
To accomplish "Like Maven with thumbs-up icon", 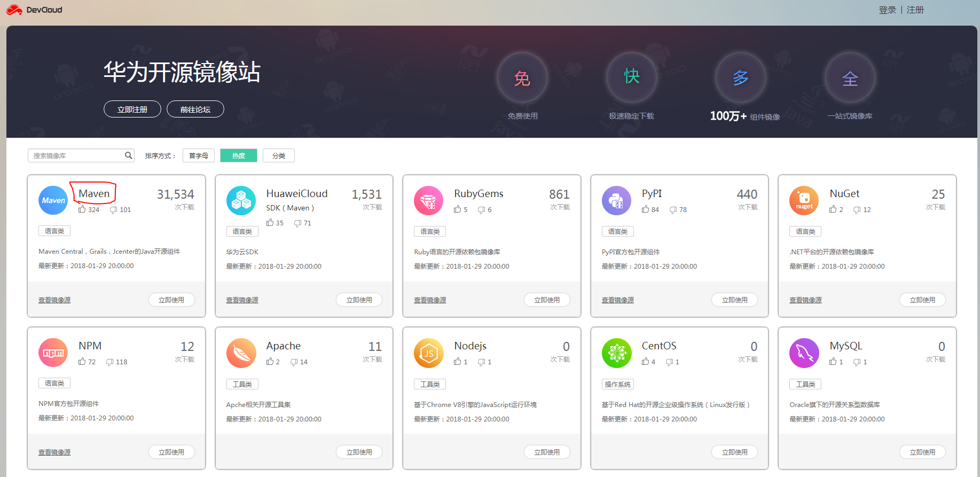I will 82,209.
